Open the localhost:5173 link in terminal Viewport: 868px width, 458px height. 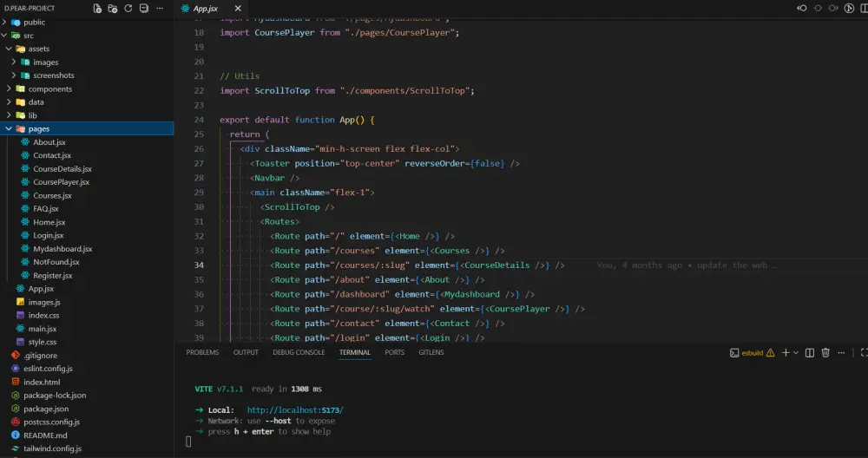(x=295, y=410)
